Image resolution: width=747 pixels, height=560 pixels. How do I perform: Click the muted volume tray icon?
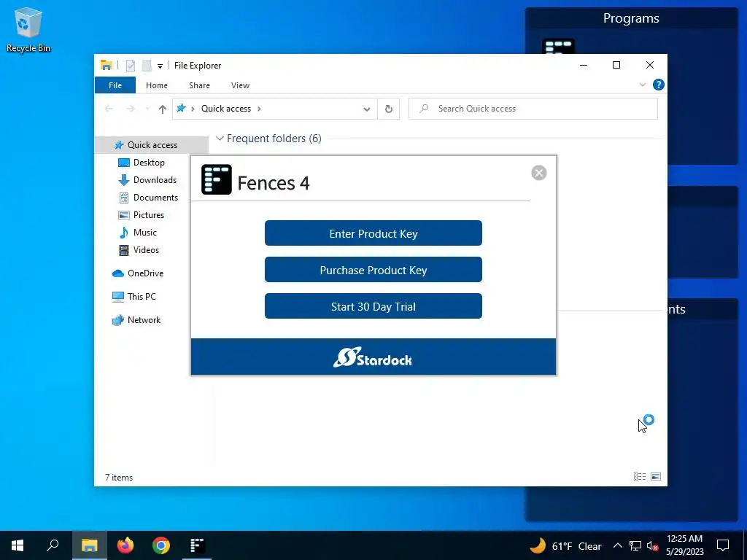pyautogui.click(x=653, y=545)
